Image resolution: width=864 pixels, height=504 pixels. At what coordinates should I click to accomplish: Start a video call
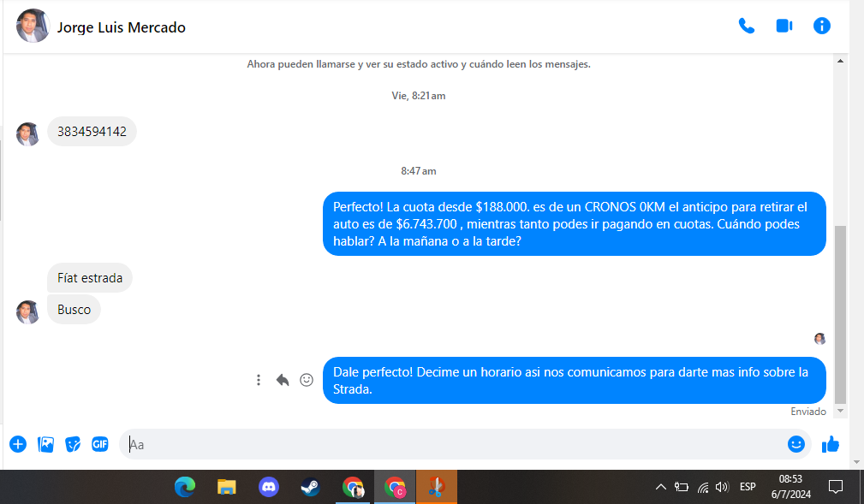tap(784, 26)
